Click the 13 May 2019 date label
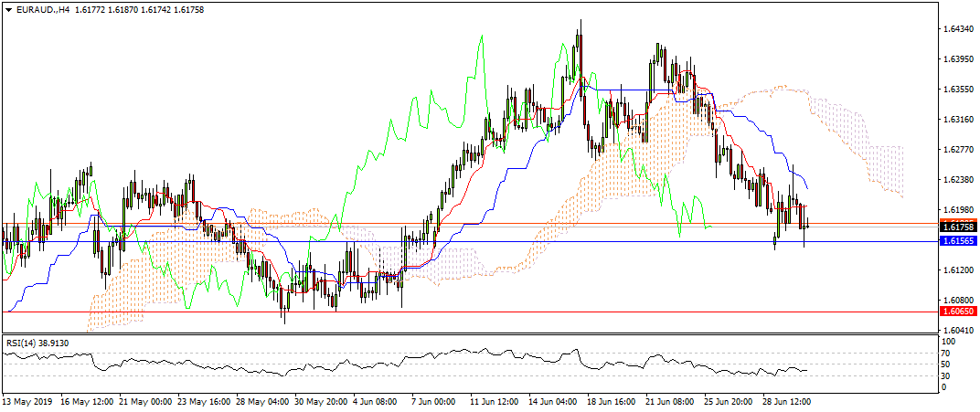This screenshot has width=980, height=412. (27, 400)
